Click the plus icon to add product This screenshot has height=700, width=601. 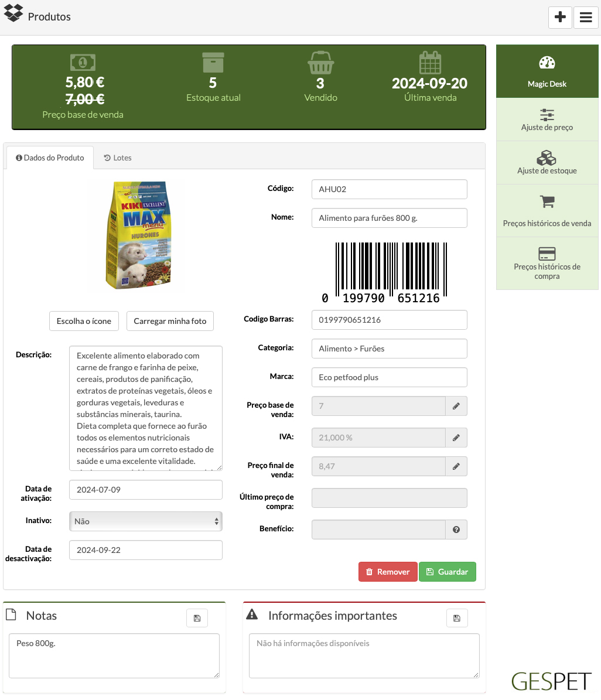click(x=560, y=17)
